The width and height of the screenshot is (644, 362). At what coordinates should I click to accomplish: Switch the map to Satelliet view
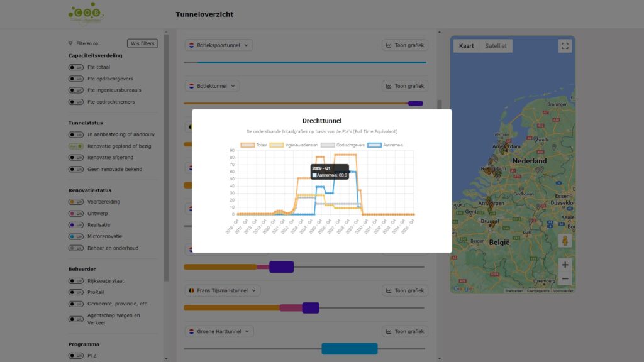point(496,45)
